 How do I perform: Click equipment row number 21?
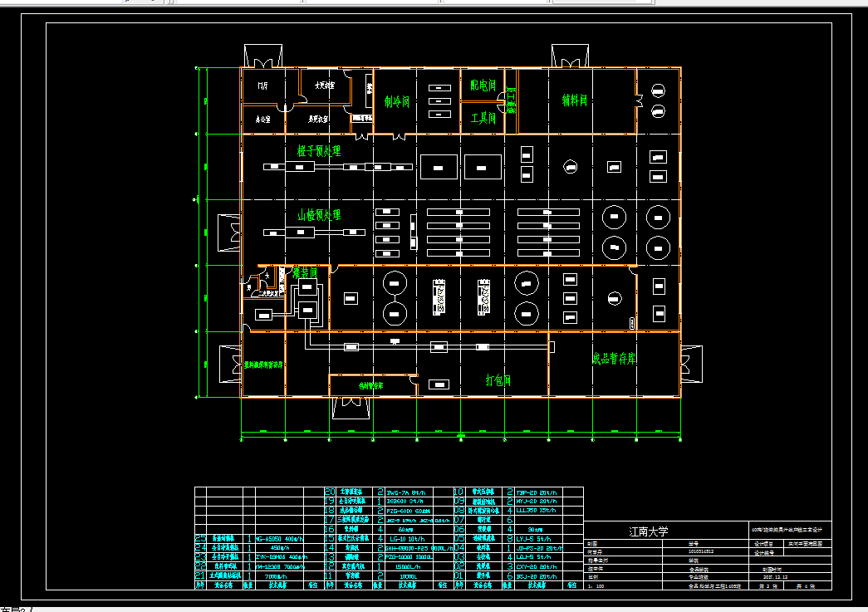click(200, 575)
